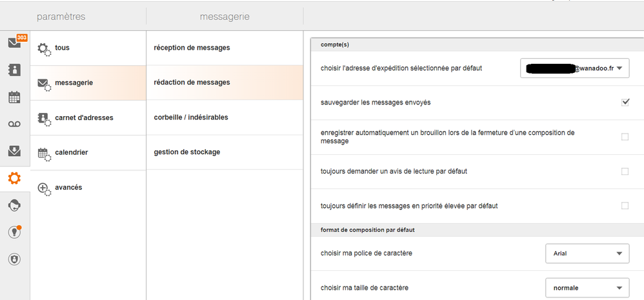The width and height of the screenshot is (644, 300).
Task: Enable automatic draft saving on close checkbox
Action: click(625, 137)
